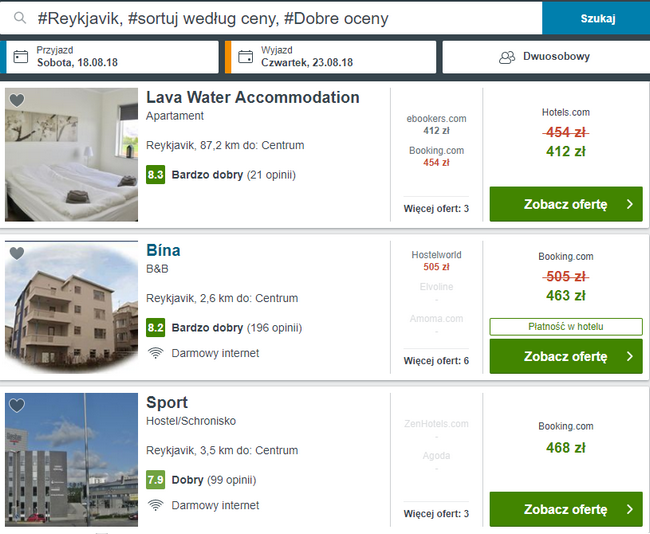The image size is (650, 534).
Task: Open the Dwuosobowy room type selector
Action: tap(546, 57)
